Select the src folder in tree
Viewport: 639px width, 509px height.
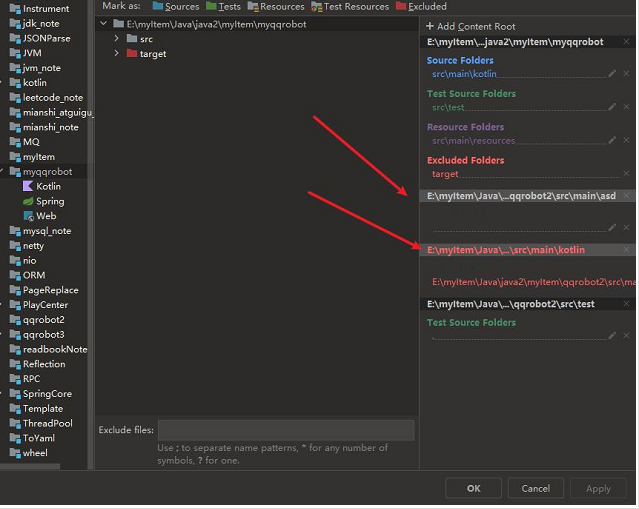pos(140,39)
